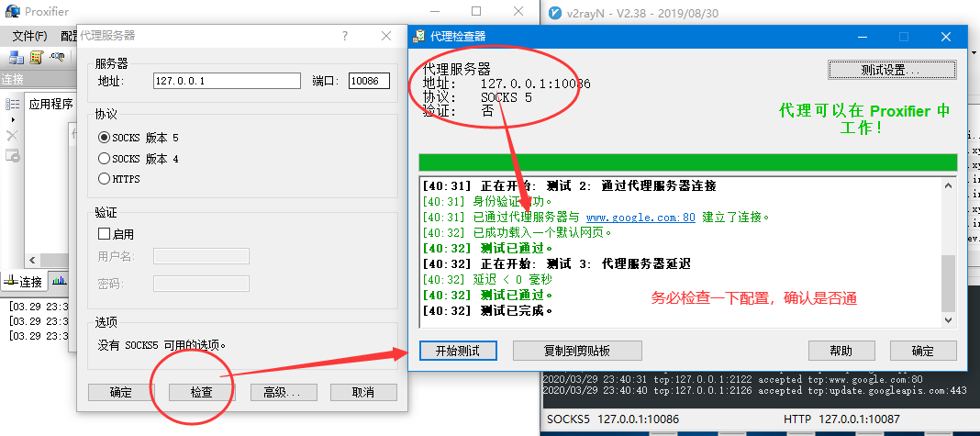Click 没有 SOCKS5 可用的选项。 text
980x436 pixels.
tap(161, 345)
